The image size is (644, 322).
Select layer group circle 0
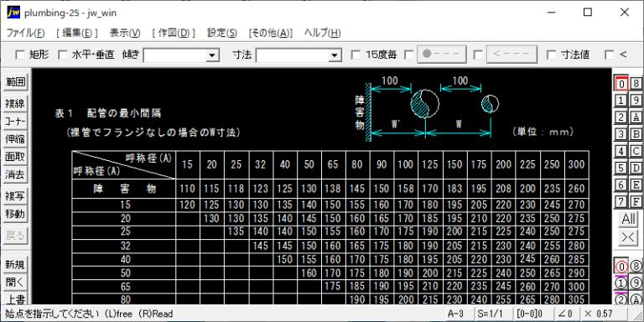(x=621, y=267)
